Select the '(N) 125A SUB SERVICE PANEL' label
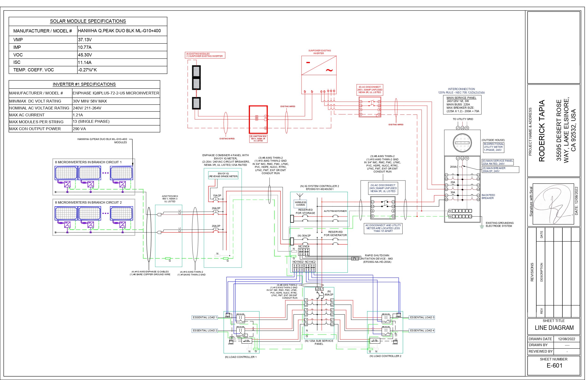Viewport: 588px width, 380px height. pos(319,342)
